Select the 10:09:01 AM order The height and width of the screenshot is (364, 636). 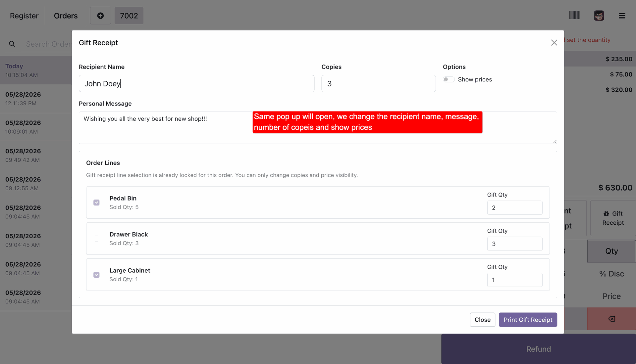(x=36, y=127)
